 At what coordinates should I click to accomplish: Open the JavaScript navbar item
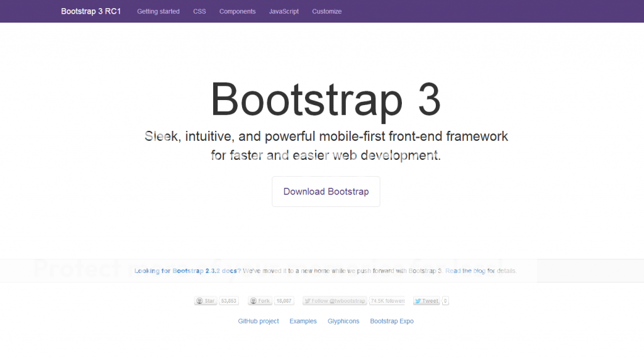coord(284,11)
